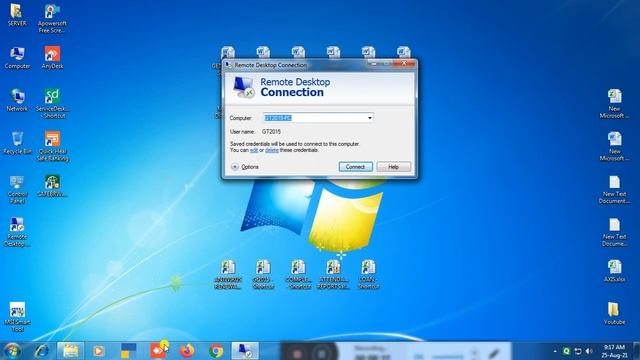Switch to Remote Desktop Connection taskbar button
Screen dimensions: 640x360
(x=245, y=351)
